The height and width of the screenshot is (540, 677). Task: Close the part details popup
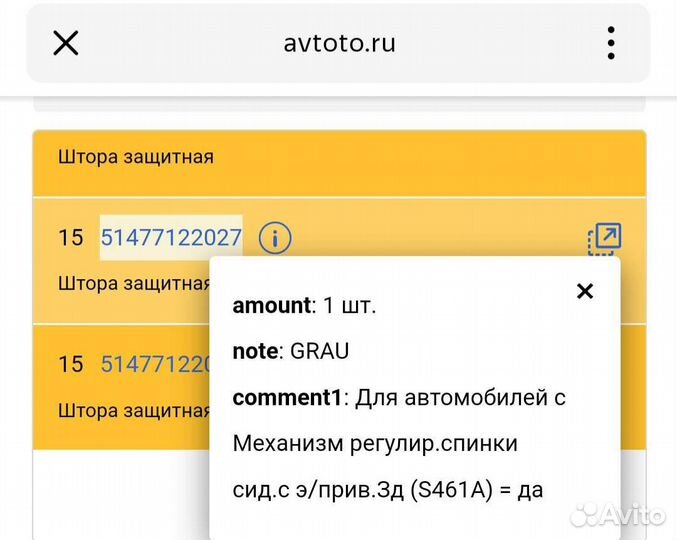(585, 291)
